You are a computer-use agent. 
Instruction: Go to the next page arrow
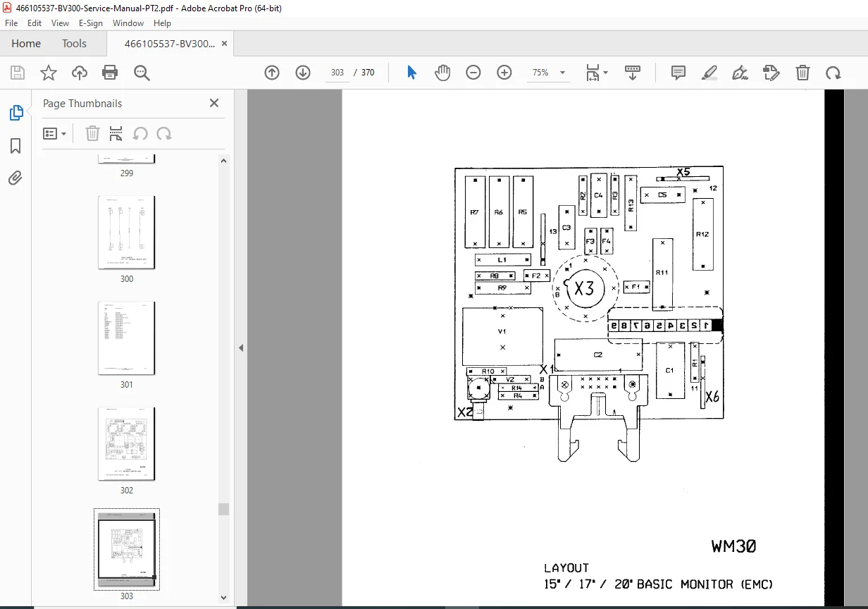303,73
